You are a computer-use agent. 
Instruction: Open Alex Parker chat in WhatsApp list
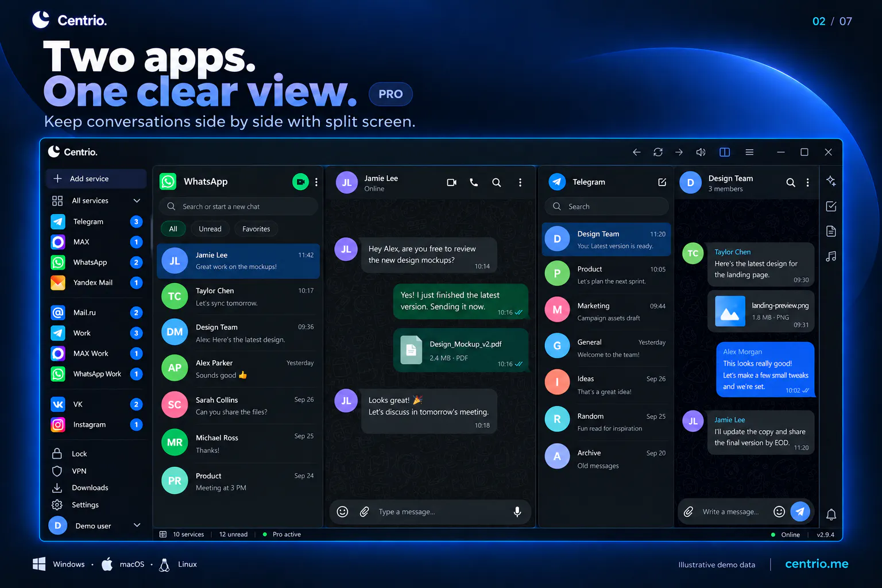(x=238, y=369)
